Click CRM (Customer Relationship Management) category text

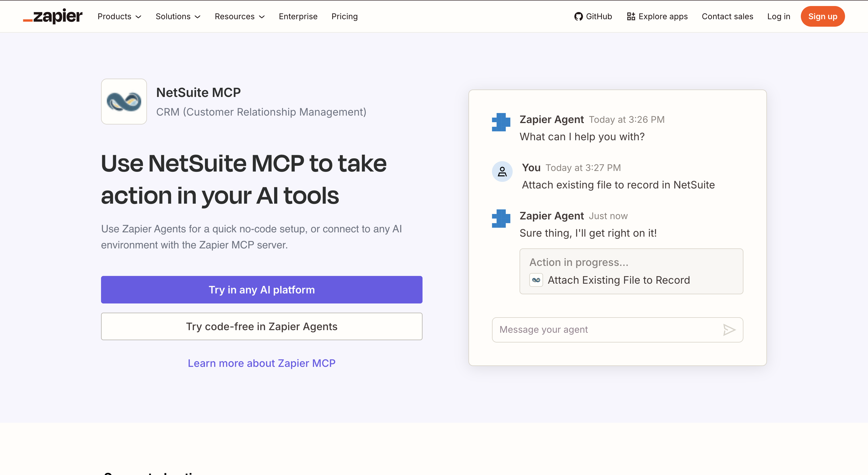click(261, 112)
